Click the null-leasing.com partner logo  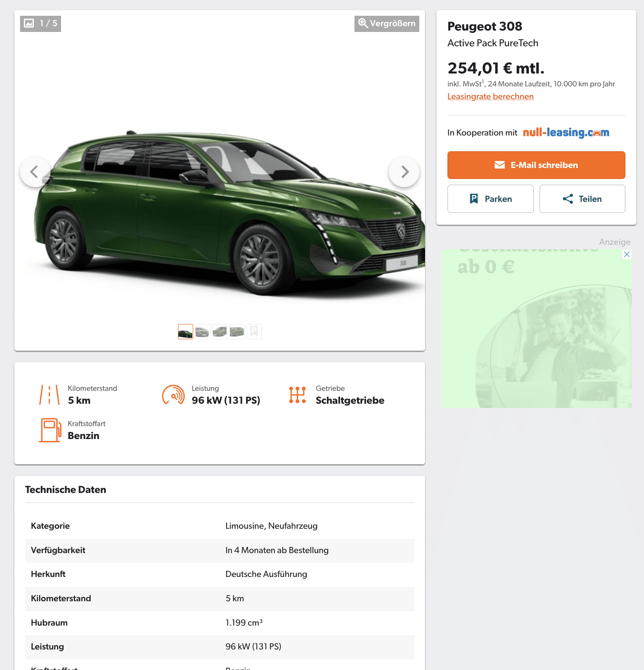(566, 133)
